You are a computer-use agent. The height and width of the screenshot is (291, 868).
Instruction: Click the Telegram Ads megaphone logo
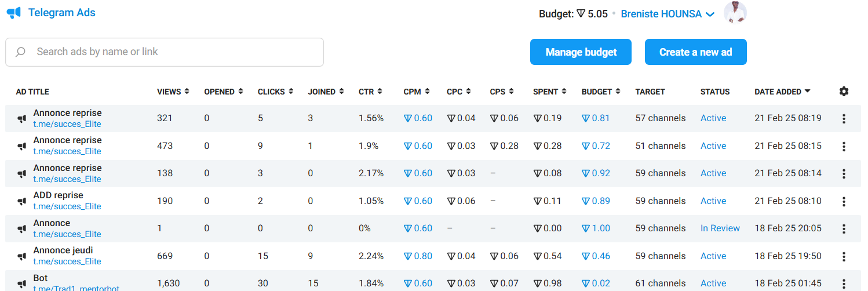(14, 13)
